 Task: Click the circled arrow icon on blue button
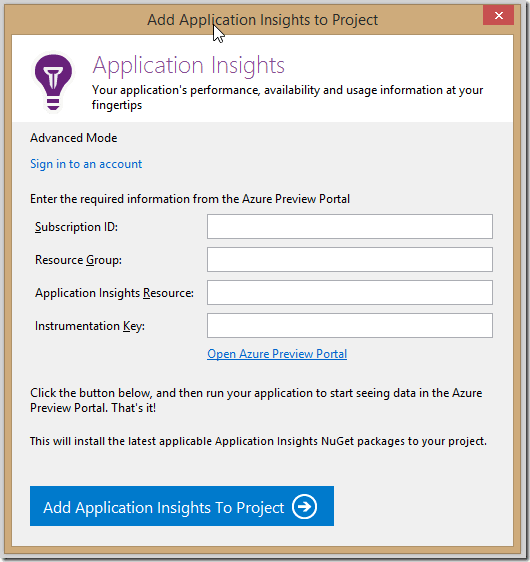click(304, 507)
